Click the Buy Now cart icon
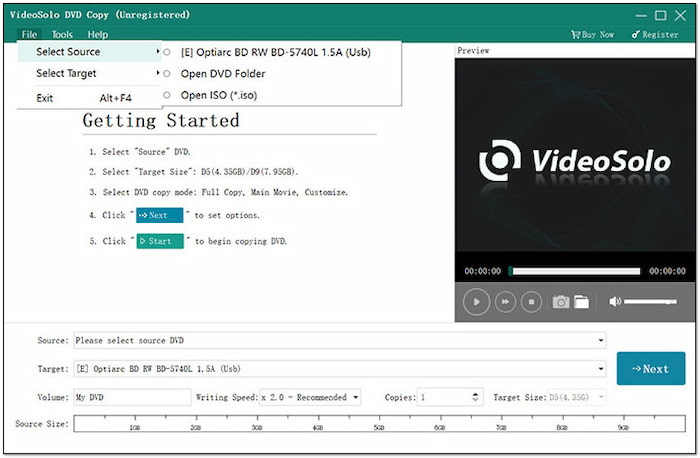This screenshot has height=458, width=700. click(x=575, y=34)
